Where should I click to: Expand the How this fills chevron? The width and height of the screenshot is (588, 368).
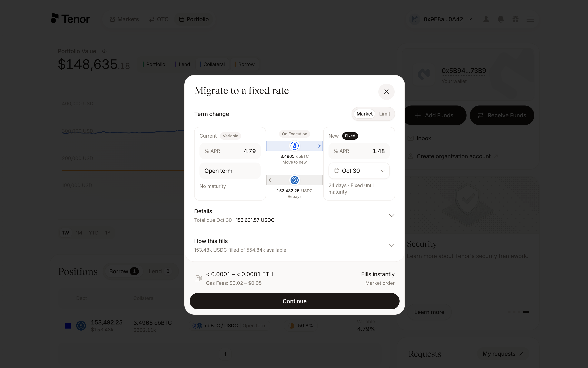pos(391,245)
